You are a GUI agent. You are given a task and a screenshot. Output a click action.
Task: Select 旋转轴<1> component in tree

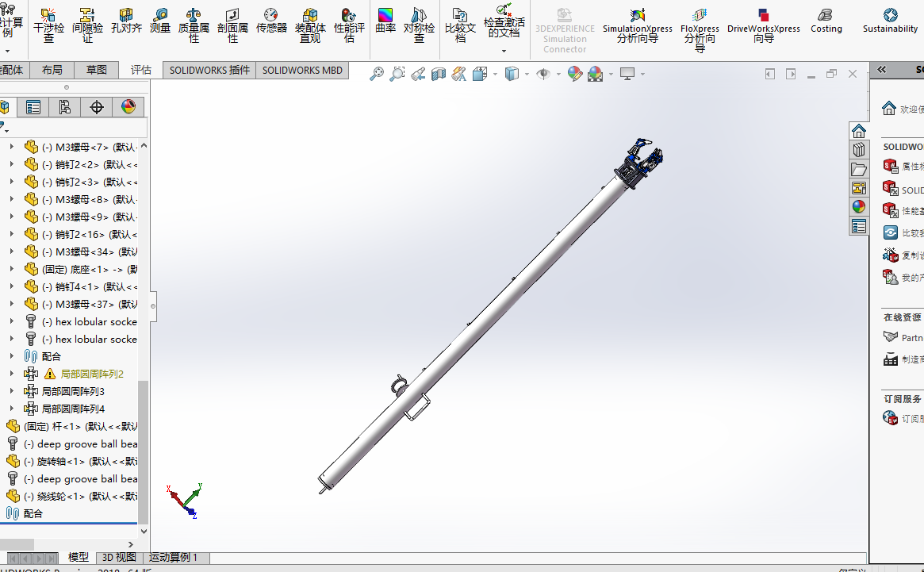tap(71, 461)
